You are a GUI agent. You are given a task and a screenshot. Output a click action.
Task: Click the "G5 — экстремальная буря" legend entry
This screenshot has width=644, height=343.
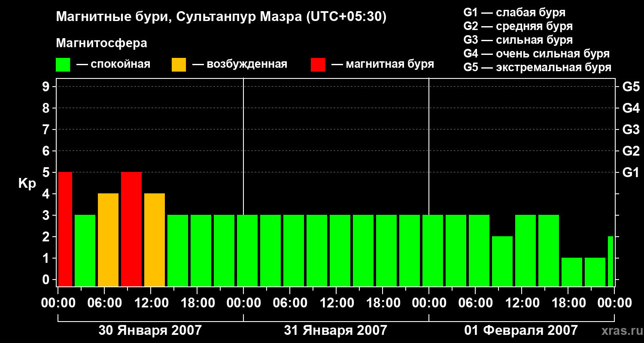[x=537, y=67]
